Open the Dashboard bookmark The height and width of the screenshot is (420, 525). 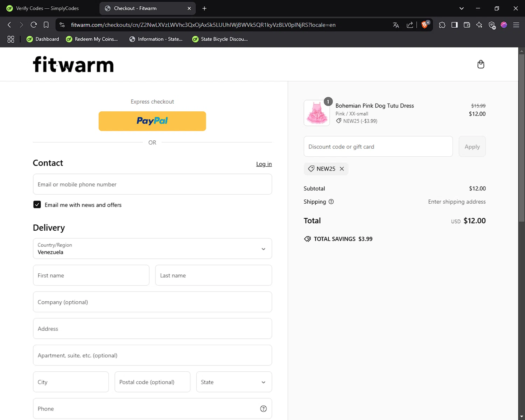click(x=43, y=39)
